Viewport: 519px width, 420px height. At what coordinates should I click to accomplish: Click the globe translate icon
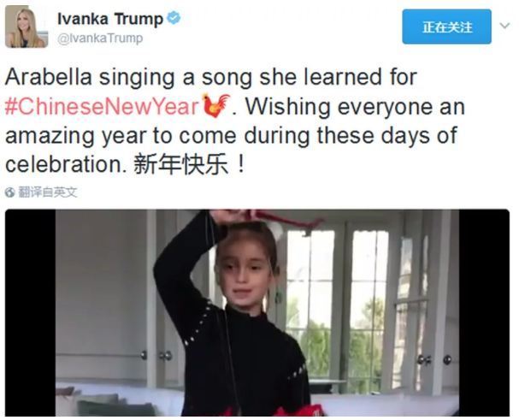point(9,192)
